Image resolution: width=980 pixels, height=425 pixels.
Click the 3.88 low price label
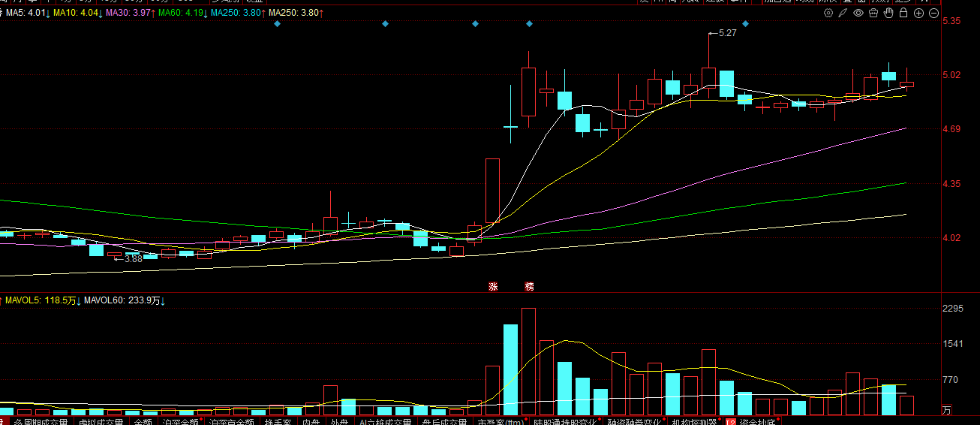pyautogui.click(x=134, y=258)
